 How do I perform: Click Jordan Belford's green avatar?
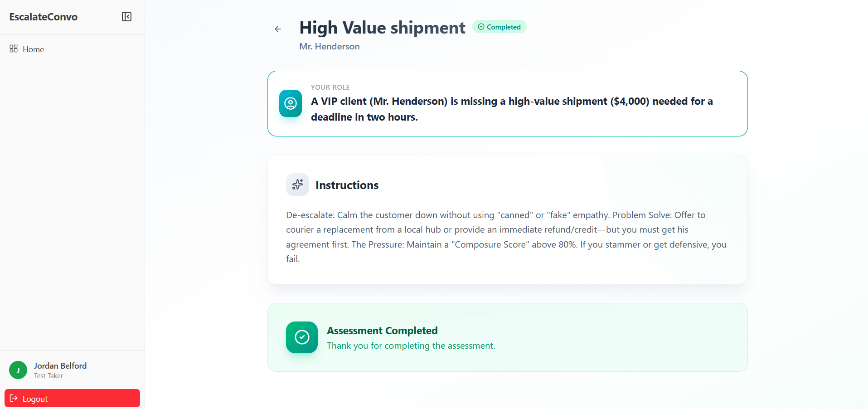[x=18, y=370]
